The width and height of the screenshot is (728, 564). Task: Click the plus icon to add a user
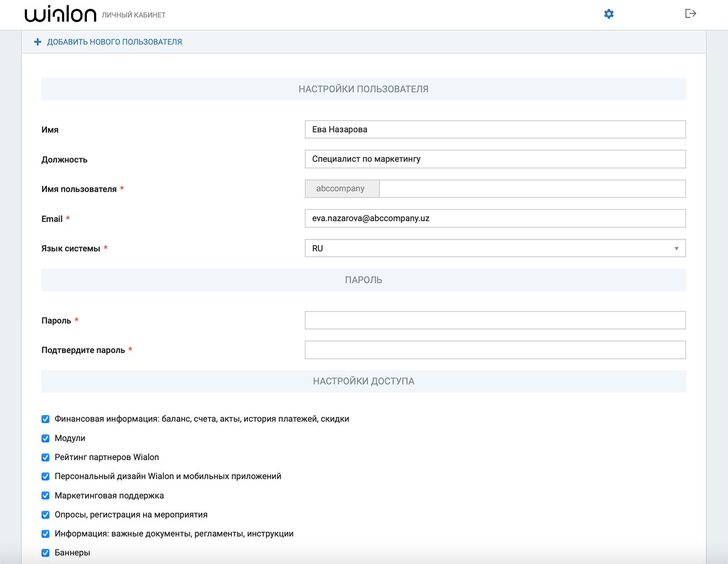coord(37,41)
